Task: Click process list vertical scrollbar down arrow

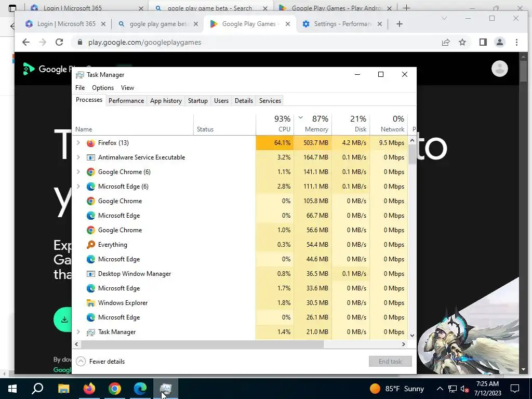Action: click(x=412, y=336)
